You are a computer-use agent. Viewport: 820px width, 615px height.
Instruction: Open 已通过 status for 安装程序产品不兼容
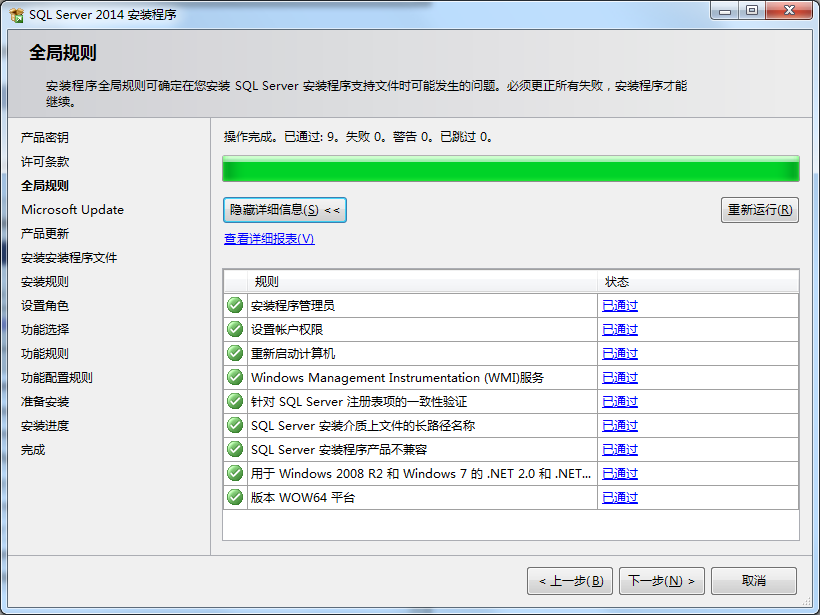tap(620, 450)
